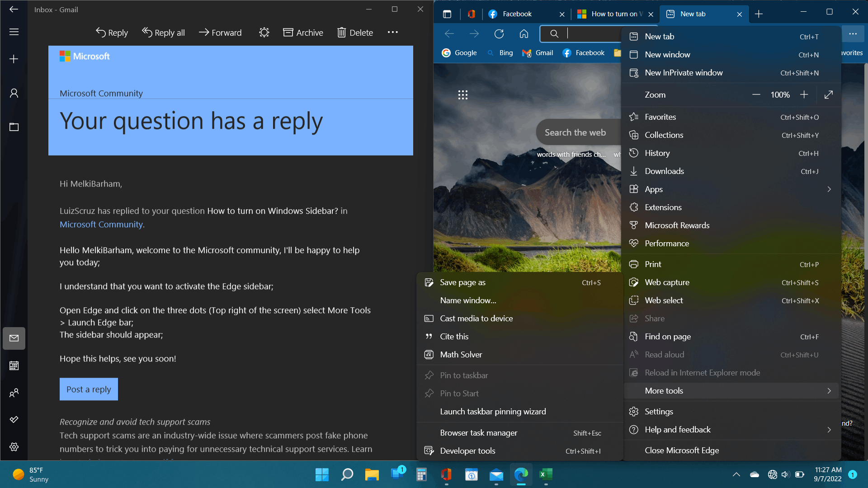Open Excel from the Windows taskbar
868x488 pixels.
pos(546,474)
